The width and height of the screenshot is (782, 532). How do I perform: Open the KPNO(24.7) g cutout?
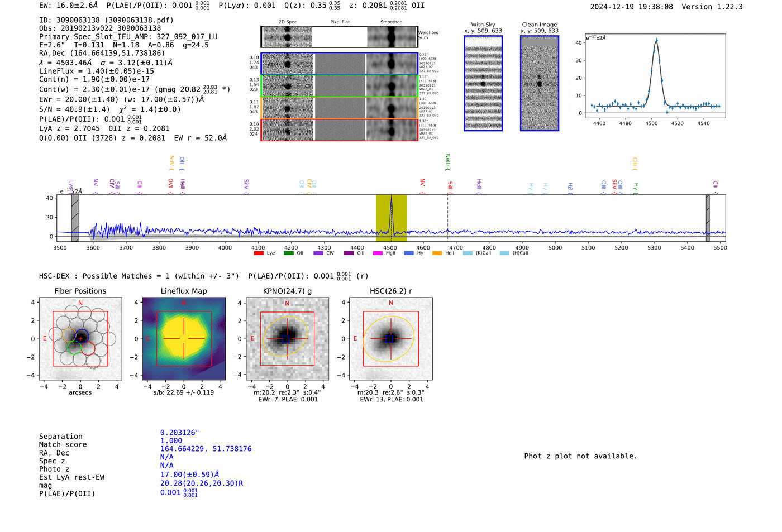click(287, 339)
